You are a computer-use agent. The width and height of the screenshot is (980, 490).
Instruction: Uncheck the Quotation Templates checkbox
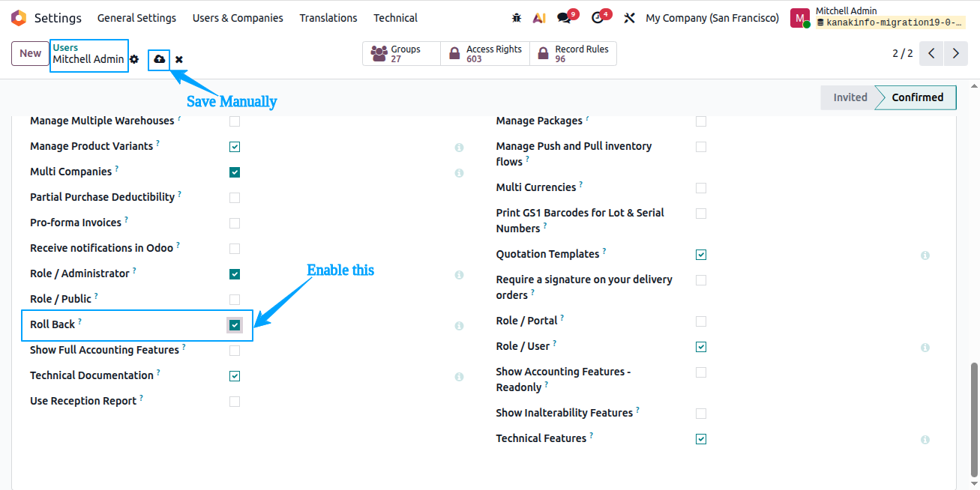click(x=701, y=255)
